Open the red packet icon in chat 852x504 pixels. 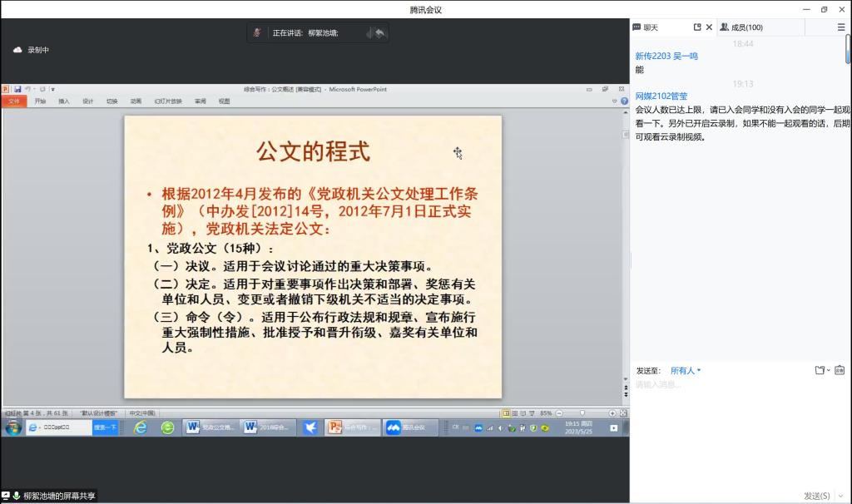click(839, 370)
